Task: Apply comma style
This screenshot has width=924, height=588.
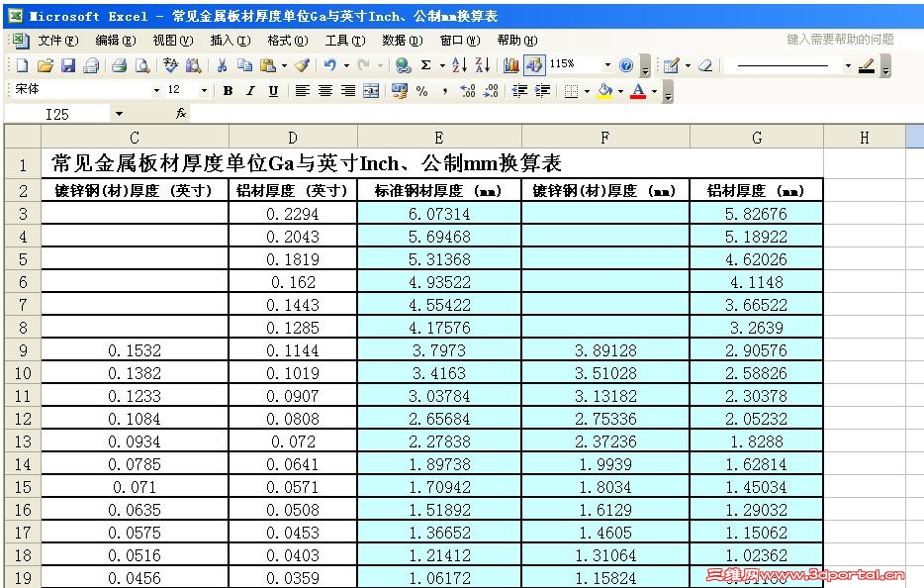Action: pyautogui.click(x=445, y=91)
